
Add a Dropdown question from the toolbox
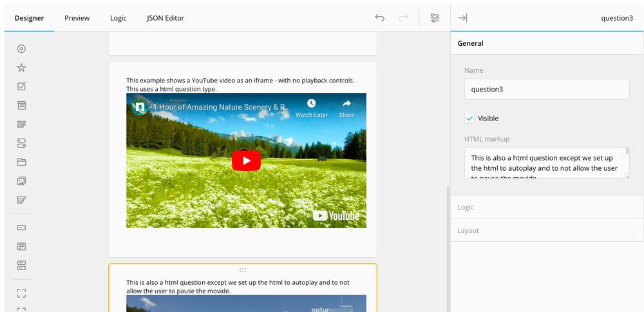click(x=21, y=106)
